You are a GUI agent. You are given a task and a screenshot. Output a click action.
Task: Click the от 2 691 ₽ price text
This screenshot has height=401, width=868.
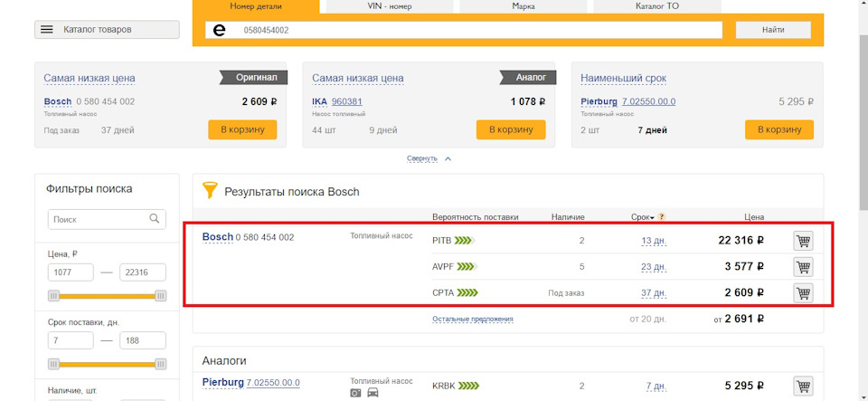739,319
